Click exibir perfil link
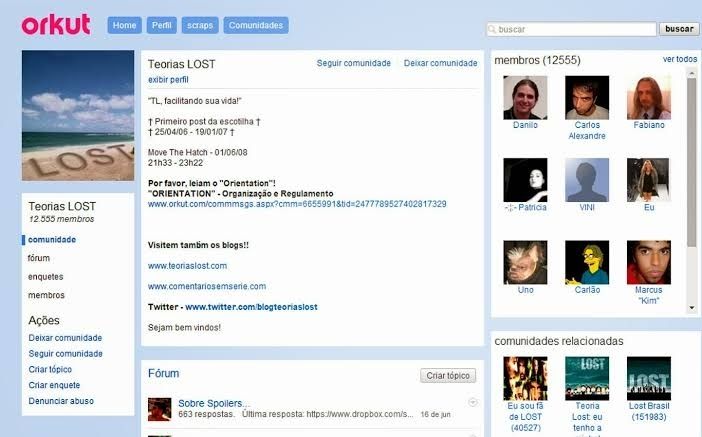 coord(168,80)
